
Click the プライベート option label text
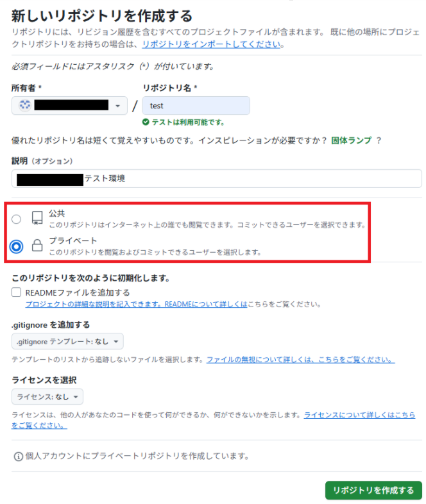click(x=72, y=240)
